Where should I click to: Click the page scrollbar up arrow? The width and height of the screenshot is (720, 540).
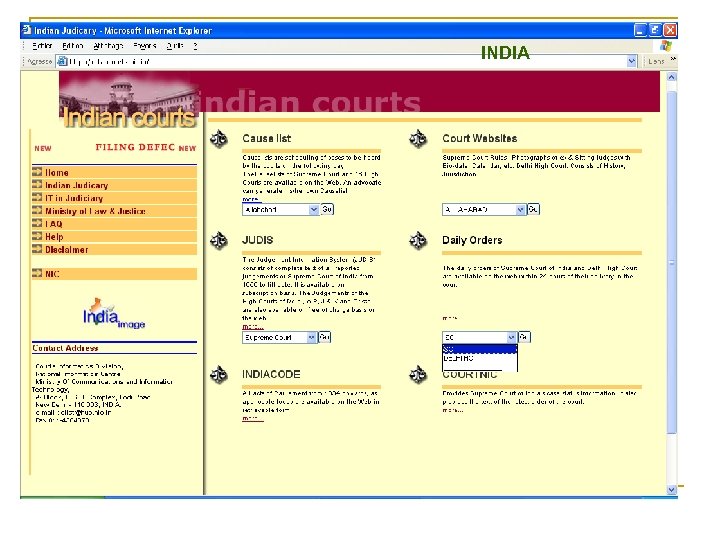671,77
